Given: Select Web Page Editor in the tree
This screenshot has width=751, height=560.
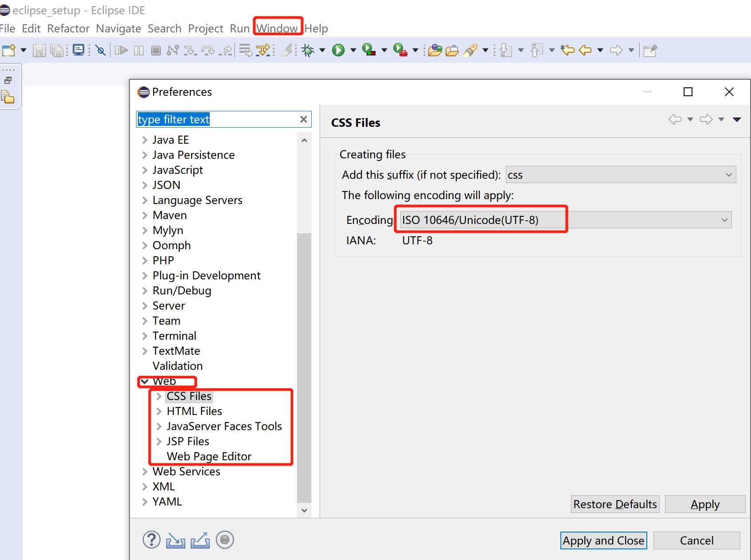Looking at the screenshot, I should [209, 457].
